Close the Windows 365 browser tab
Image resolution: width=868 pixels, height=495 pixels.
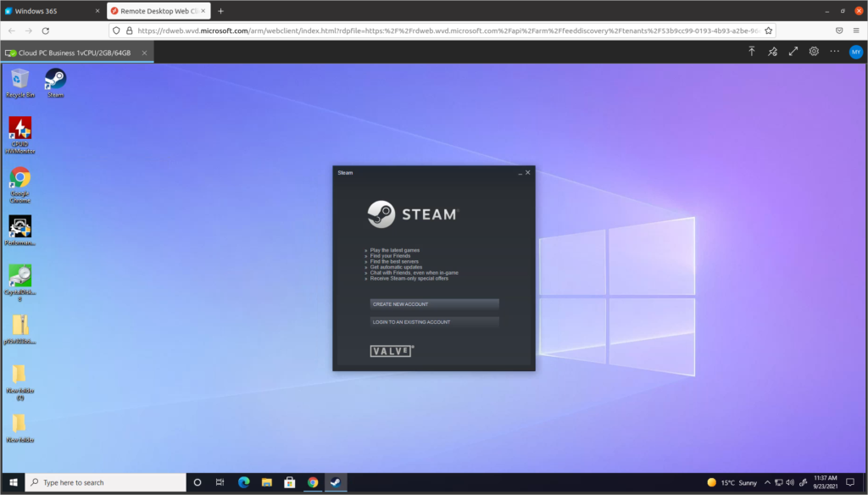tap(97, 11)
